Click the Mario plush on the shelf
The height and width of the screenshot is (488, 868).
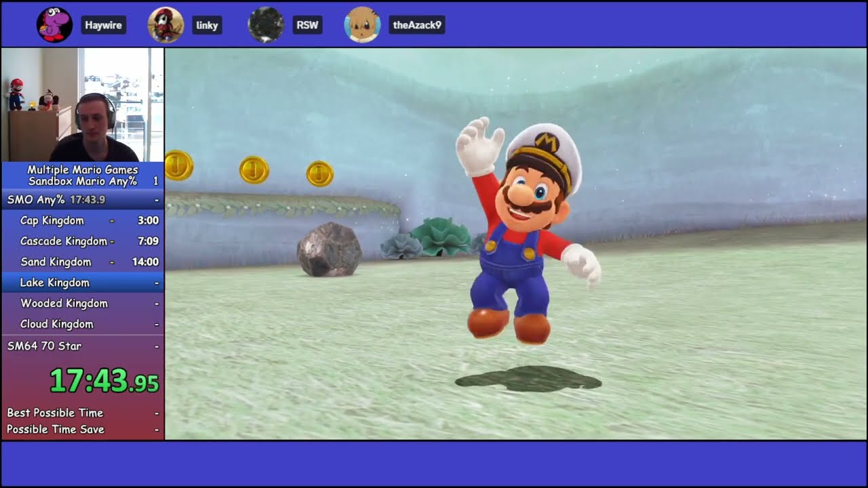[x=16, y=94]
